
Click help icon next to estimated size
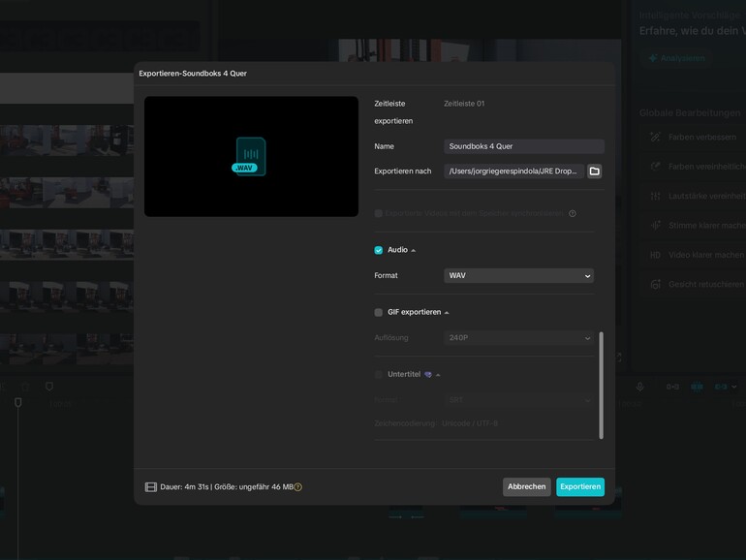297,487
